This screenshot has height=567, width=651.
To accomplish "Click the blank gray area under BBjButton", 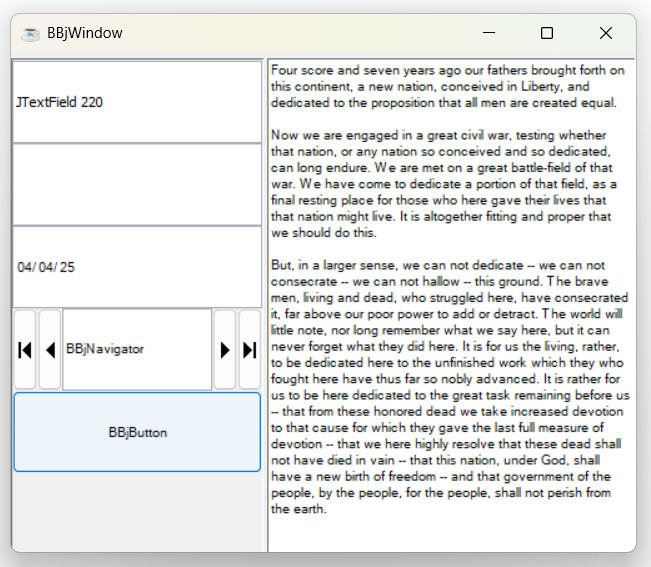I will coord(137,511).
